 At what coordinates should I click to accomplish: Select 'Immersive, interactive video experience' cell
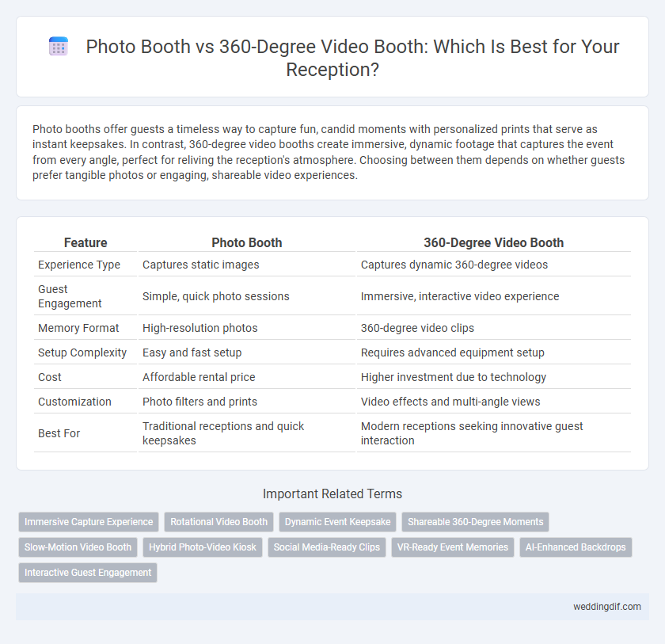pyautogui.click(x=494, y=296)
